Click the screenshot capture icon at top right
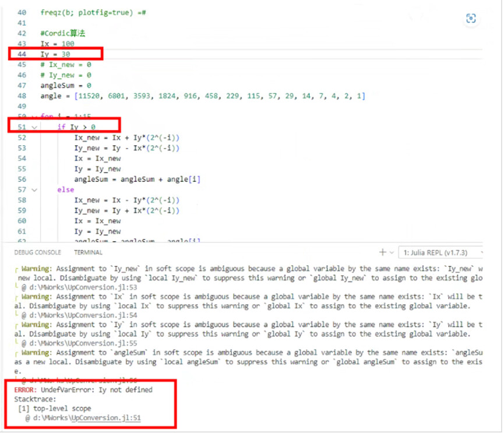This screenshot has width=504, height=433. coord(471,18)
